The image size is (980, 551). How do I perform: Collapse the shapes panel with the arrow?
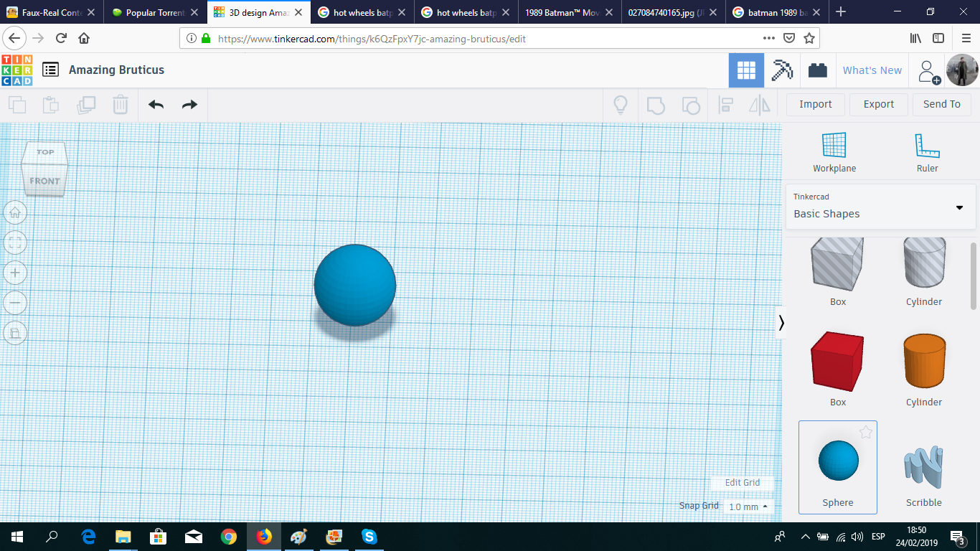[x=781, y=323]
